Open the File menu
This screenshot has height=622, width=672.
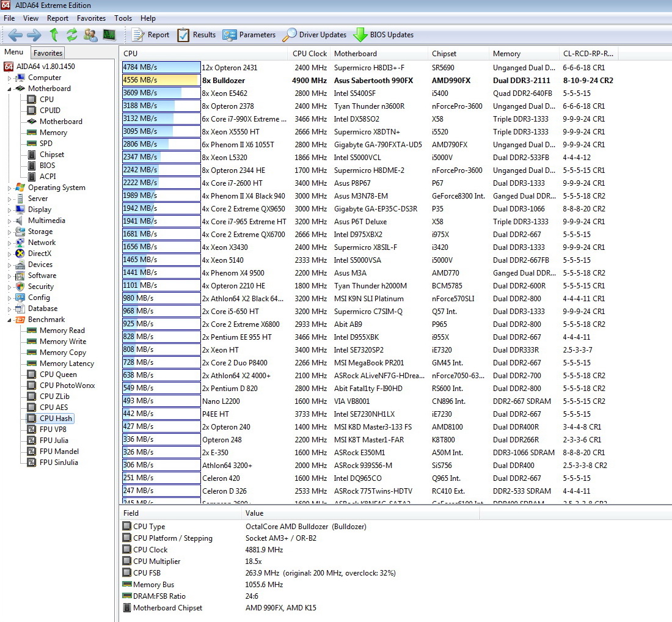[x=9, y=18]
